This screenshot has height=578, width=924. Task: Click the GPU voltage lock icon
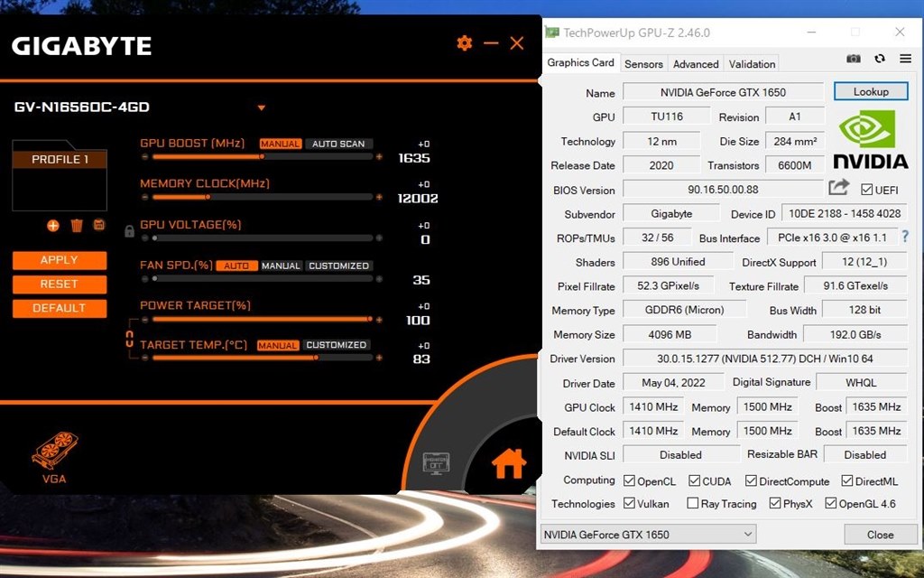coord(130,230)
